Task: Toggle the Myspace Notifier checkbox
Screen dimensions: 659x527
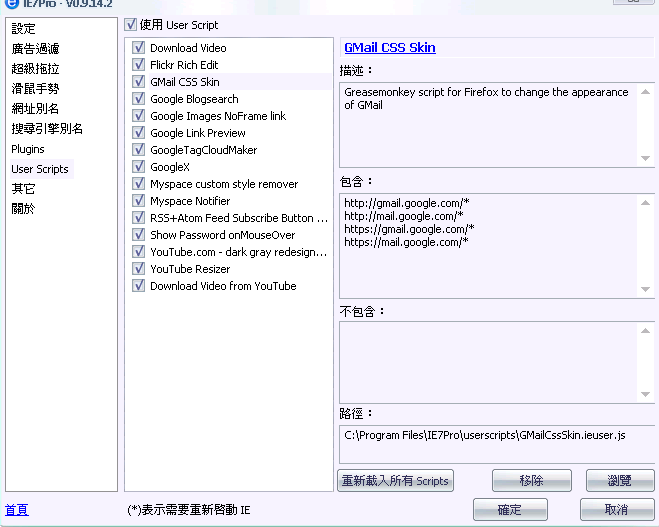Action: (138, 201)
